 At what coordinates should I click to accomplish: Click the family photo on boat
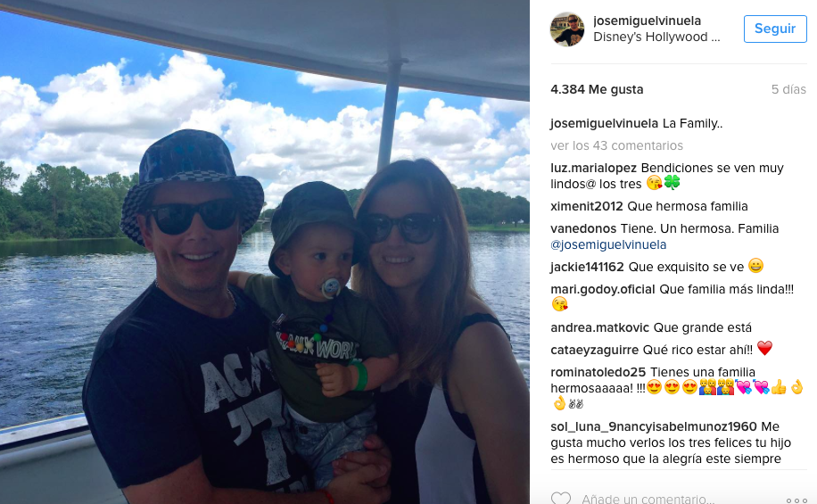[x=265, y=252]
